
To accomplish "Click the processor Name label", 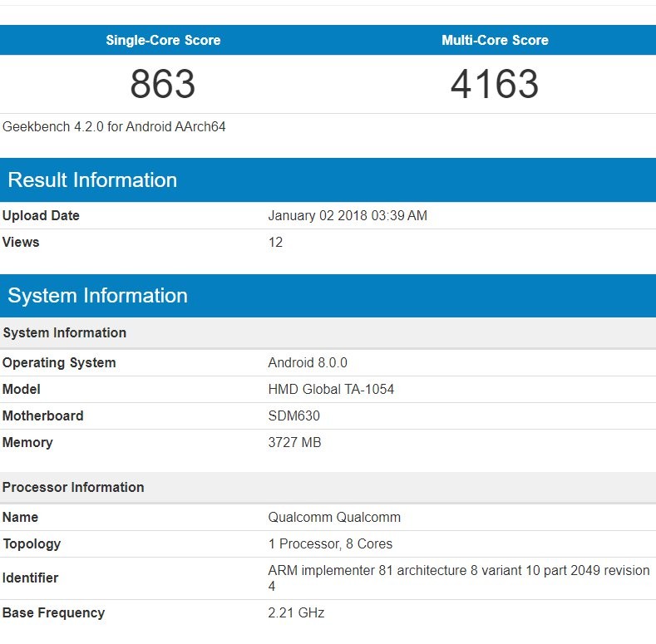I will point(21,518).
